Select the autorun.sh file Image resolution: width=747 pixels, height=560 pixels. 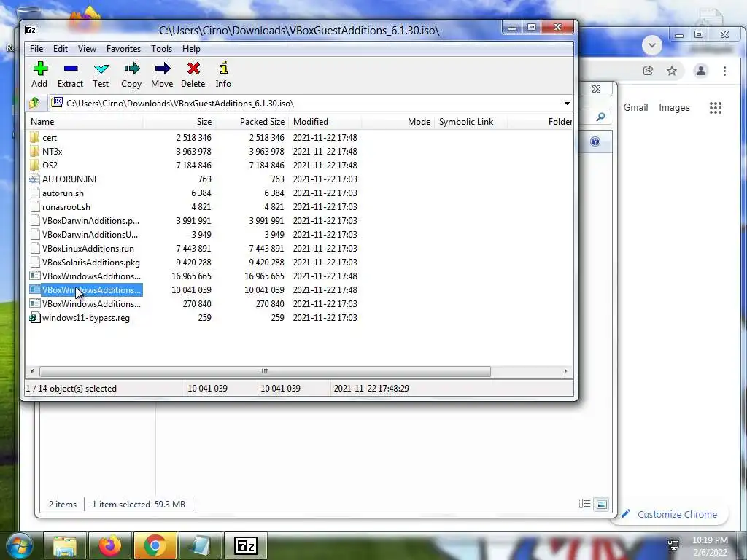tap(63, 192)
